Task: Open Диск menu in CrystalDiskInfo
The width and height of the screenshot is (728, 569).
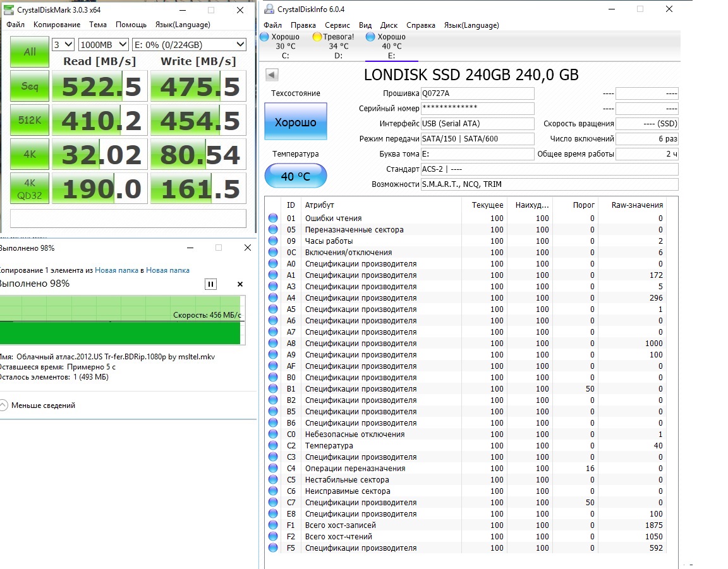Action: (x=389, y=25)
